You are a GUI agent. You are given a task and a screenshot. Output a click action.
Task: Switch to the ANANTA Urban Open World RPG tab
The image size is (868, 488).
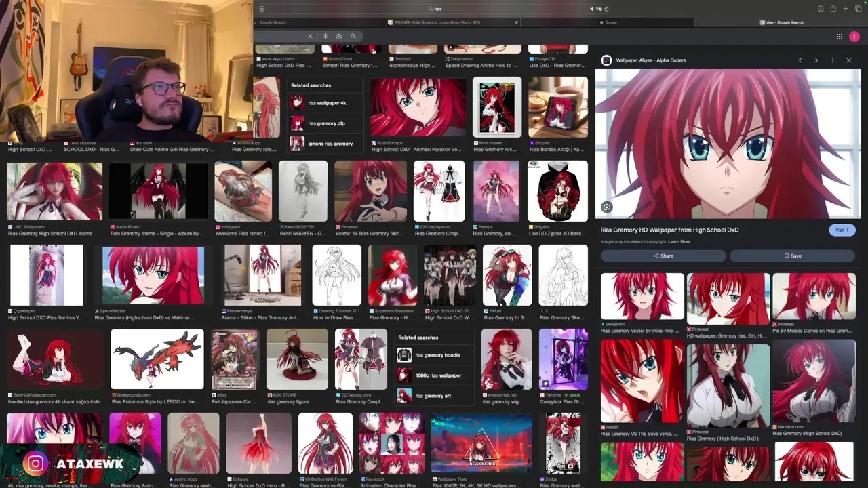coord(434,22)
